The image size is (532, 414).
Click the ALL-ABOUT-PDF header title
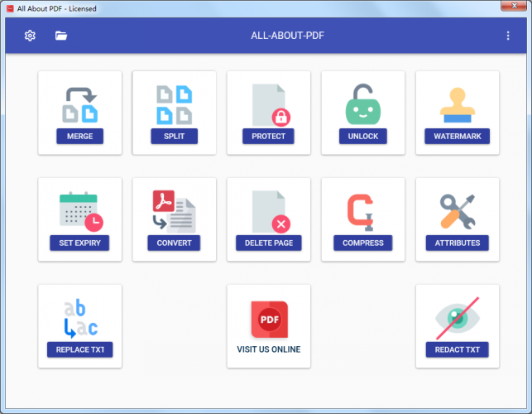point(287,36)
